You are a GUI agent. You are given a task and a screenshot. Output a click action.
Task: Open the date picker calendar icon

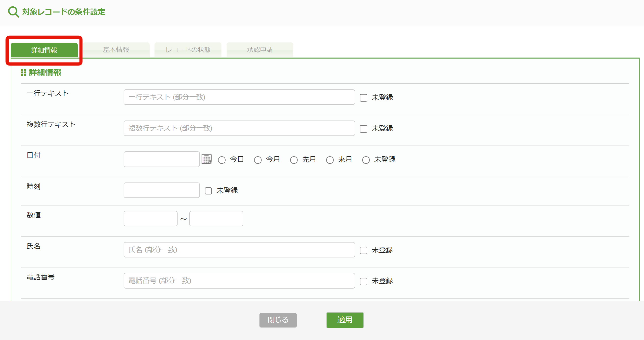207,159
